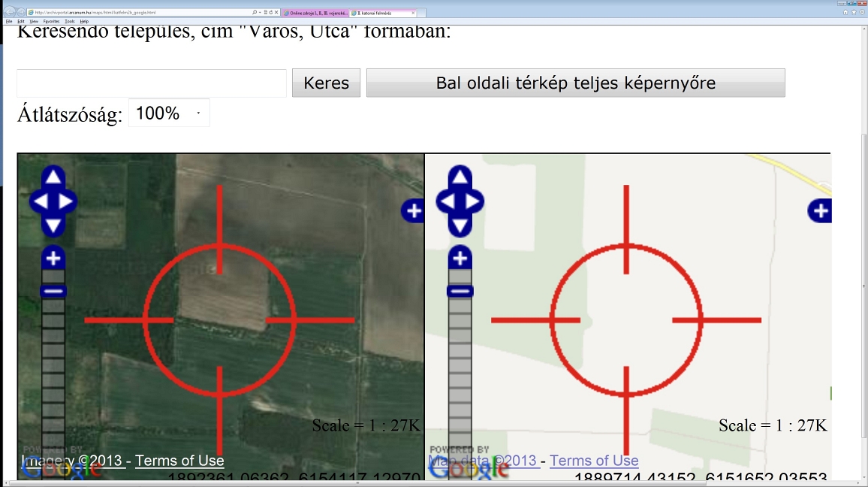This screenshot has width=868, height=487.
Task: Pan the right road map down
Action: pyautogui.click(x=460, y=225)
